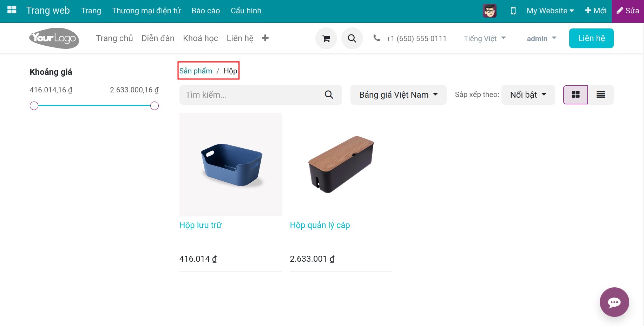Click the search icon inside Tìm kiếm box
Viewport: 644px width, 326px height.
[329, 95]
